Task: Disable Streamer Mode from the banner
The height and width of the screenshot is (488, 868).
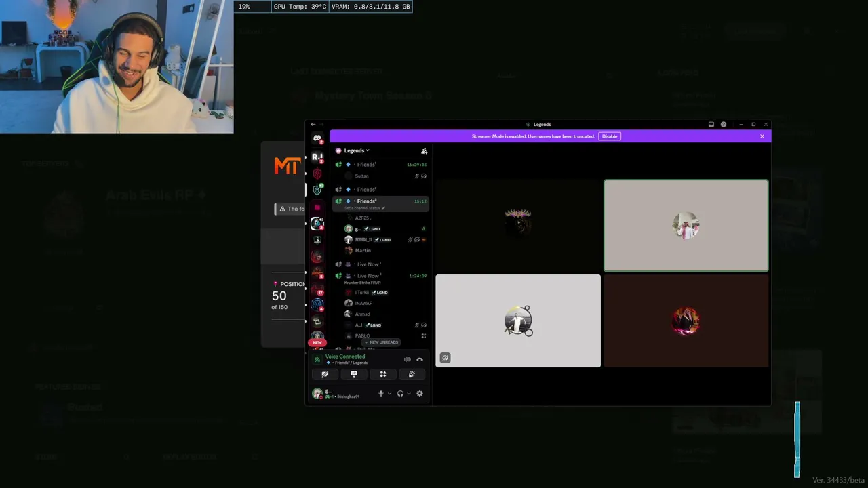Action: (610, 136)
